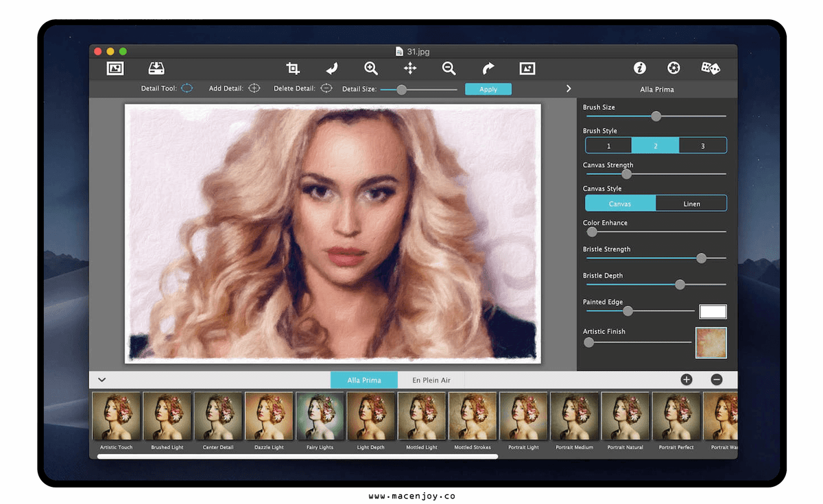Open the Artistic Finish texture swatch
The image size is (823, 504).
[x=711, y=342]
